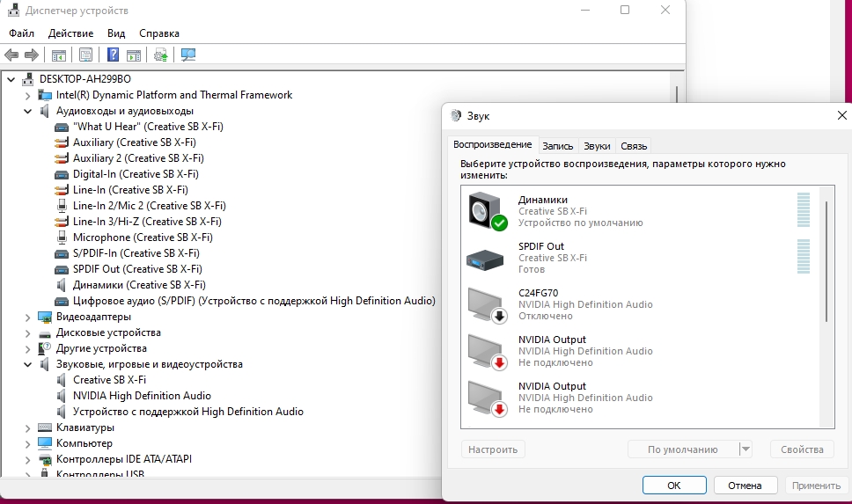Scan for hardware changes using monitor icon
The height and width of the screenshot is (504, 852).
coord(188,55)
